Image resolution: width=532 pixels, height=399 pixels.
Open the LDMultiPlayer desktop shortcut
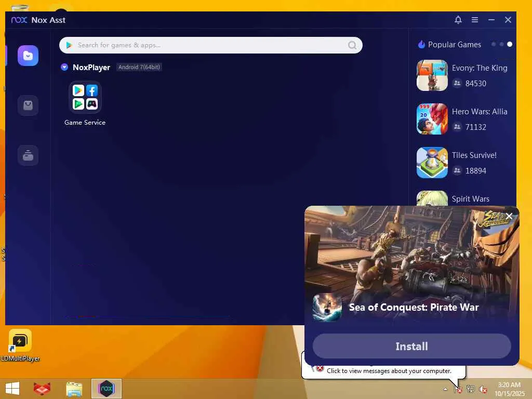pos(20,345)
